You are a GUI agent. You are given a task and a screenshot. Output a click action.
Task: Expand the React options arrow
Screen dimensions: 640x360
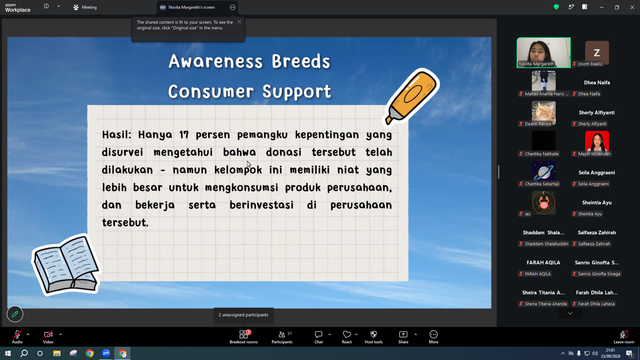pyautogui.click(x=356, y=334)
